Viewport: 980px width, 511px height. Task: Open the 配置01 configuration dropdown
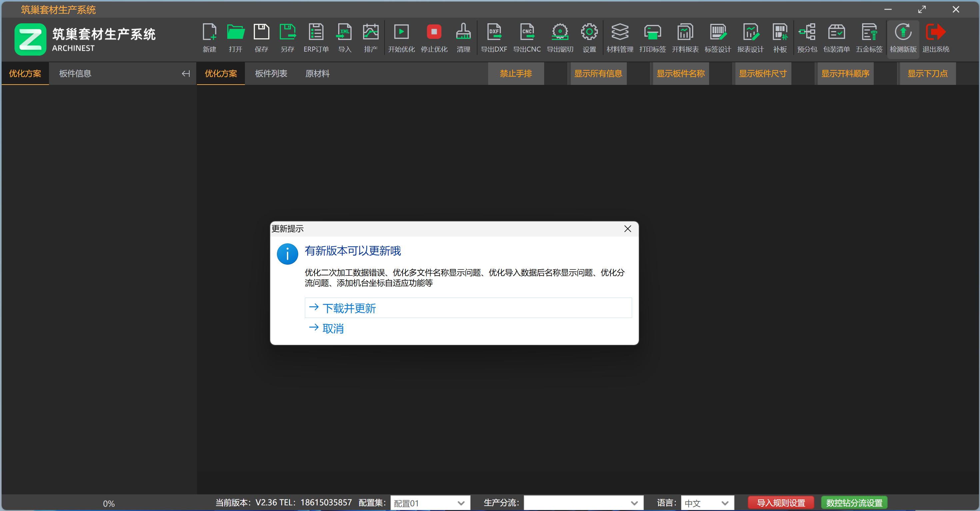coord(430,503)
